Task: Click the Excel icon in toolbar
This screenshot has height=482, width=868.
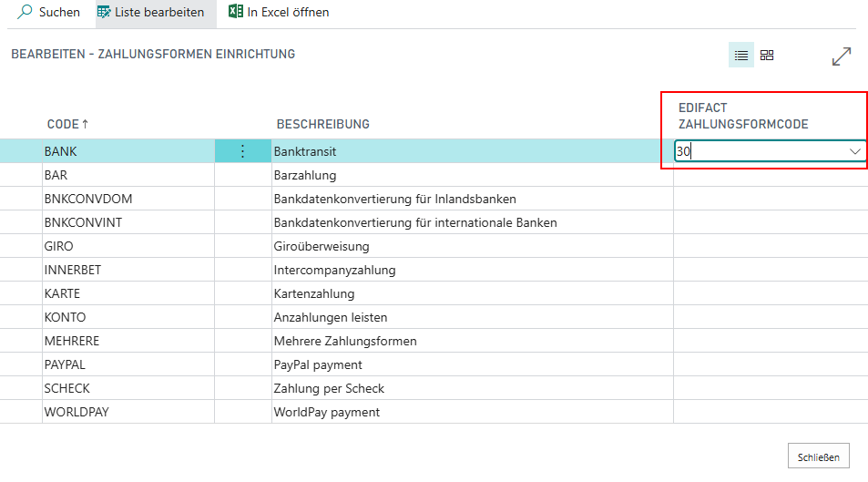Action: 236,13
